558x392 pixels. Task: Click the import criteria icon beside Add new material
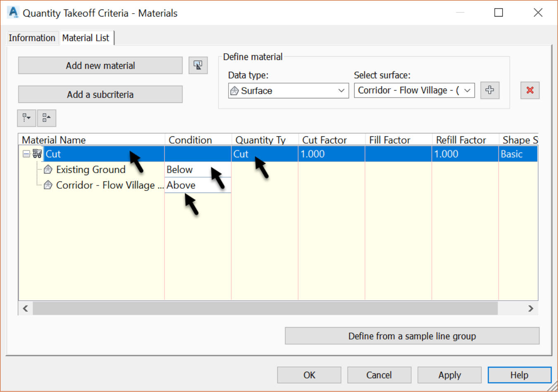pos(198,65)
